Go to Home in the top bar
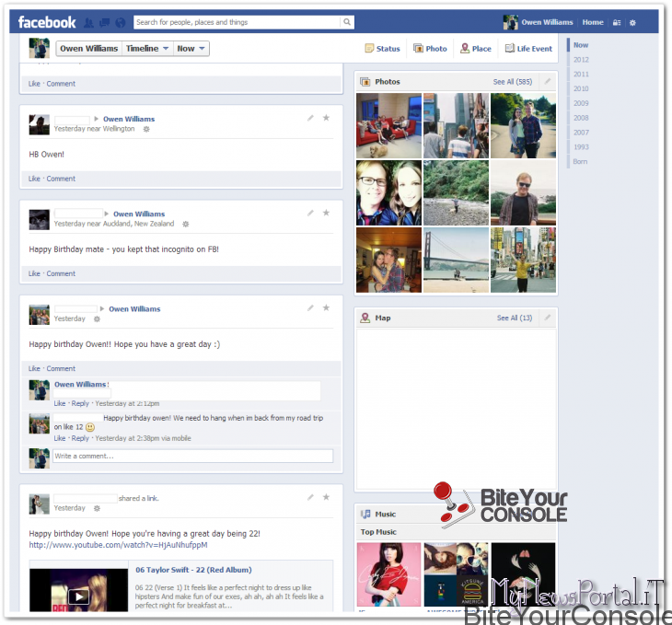 click(593, 22)
